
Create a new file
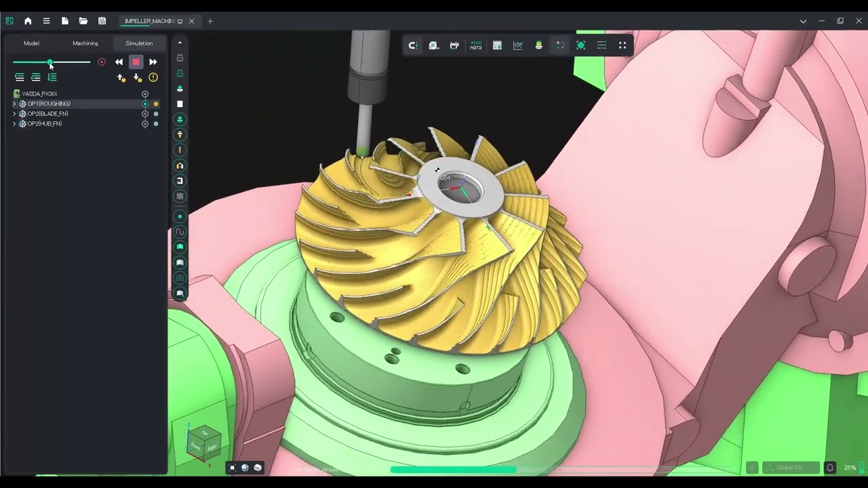[65, 21]
